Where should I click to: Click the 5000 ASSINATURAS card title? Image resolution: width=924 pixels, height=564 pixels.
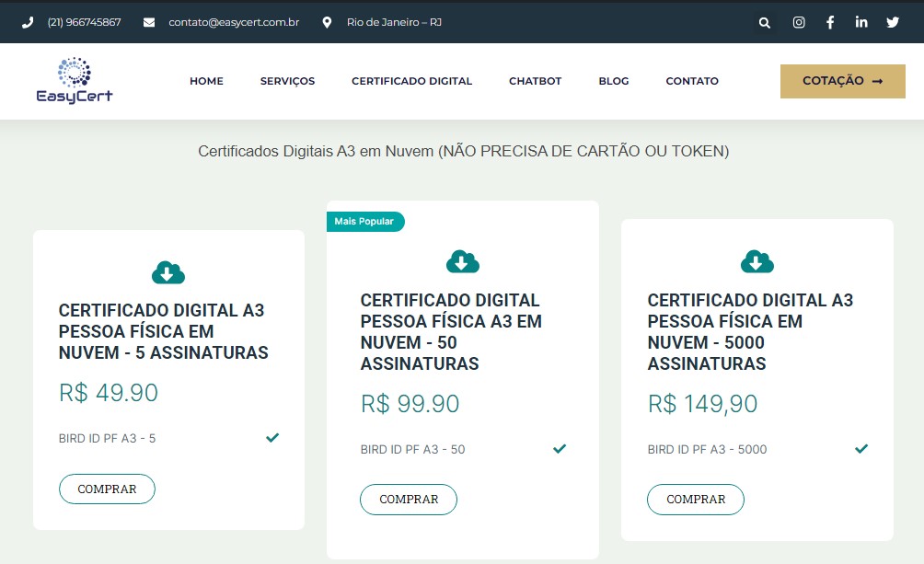(x=750, y=332)
